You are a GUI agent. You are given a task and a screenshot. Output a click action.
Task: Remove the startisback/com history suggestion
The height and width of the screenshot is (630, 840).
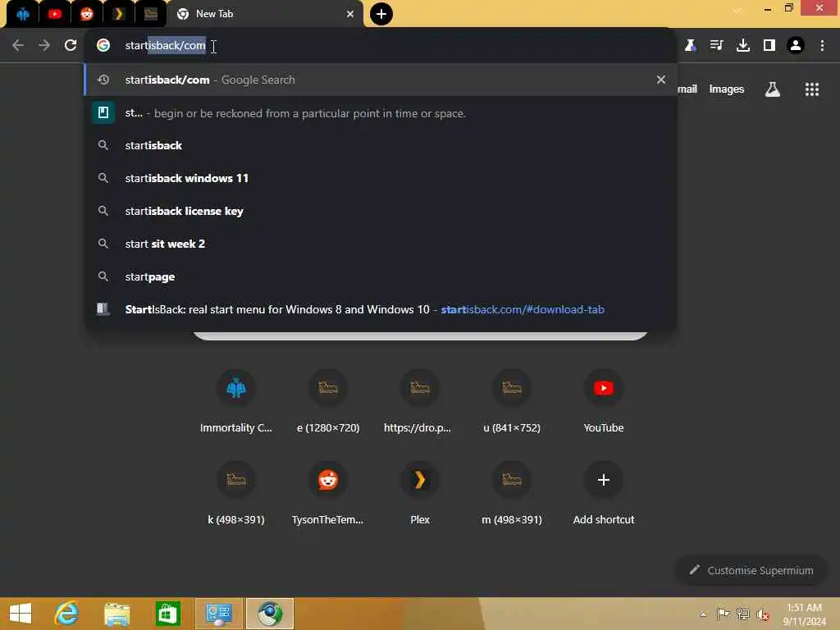(661, 80)
